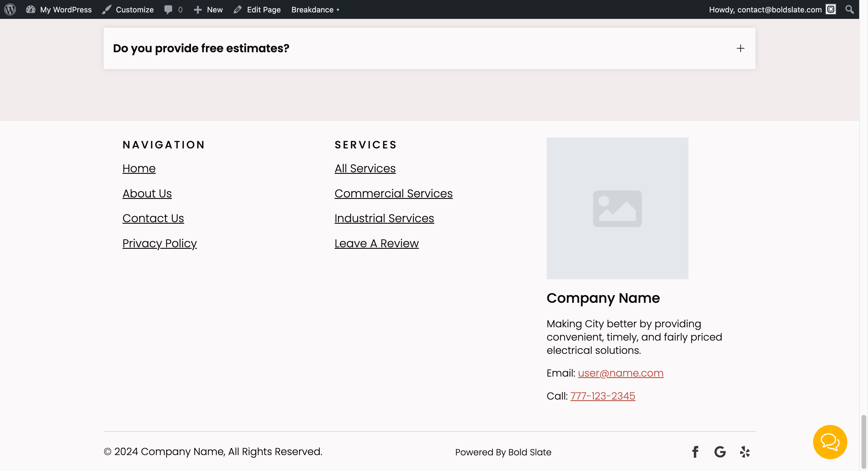Image resolution: width=868 pixels, height=471 pixels.
Task: Open the Google social icon
Action: pos(720,452)
